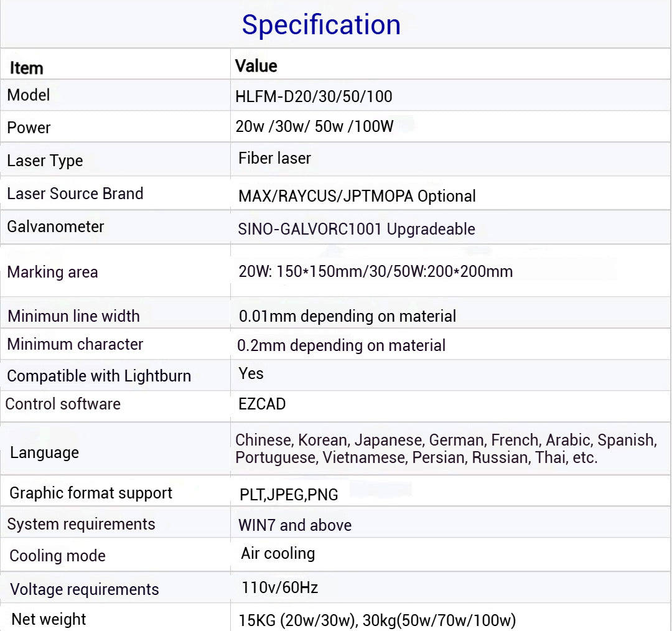The height and width of the screenshot is (631, 672).
Task: Click the 0.01mm line width value
Action: click(347, 316)
